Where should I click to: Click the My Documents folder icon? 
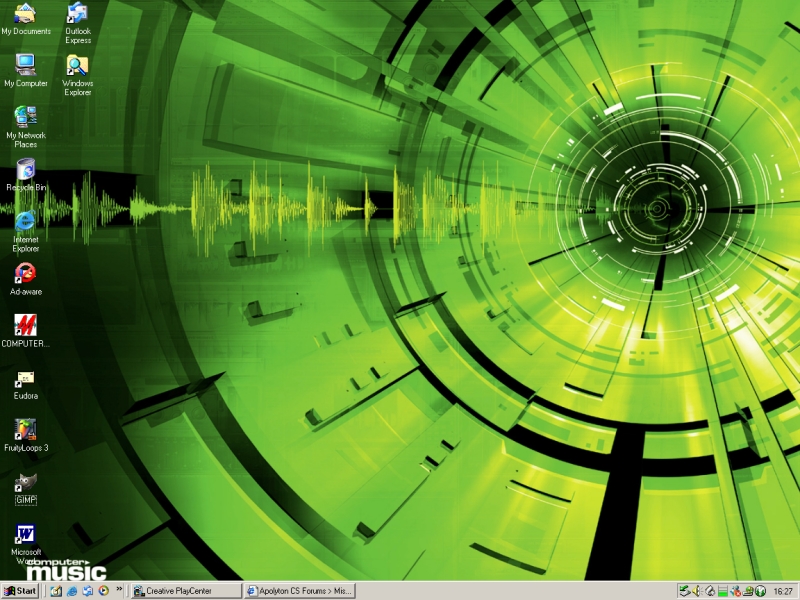coord(26,14)
